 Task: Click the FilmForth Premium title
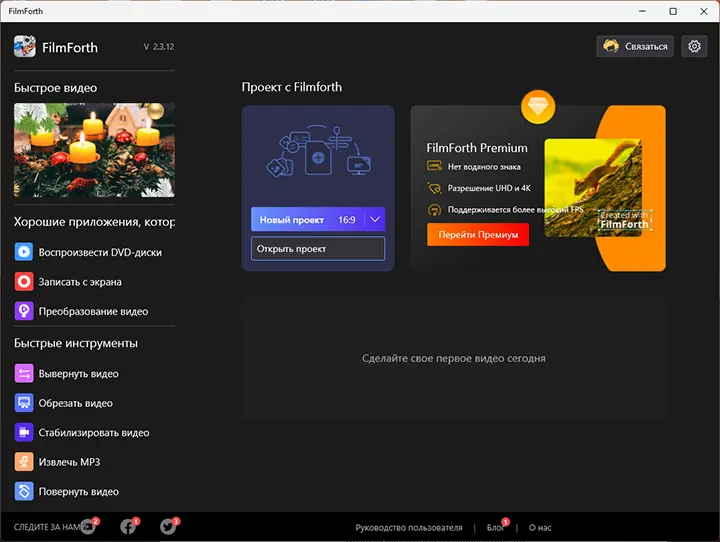[477, 148]
